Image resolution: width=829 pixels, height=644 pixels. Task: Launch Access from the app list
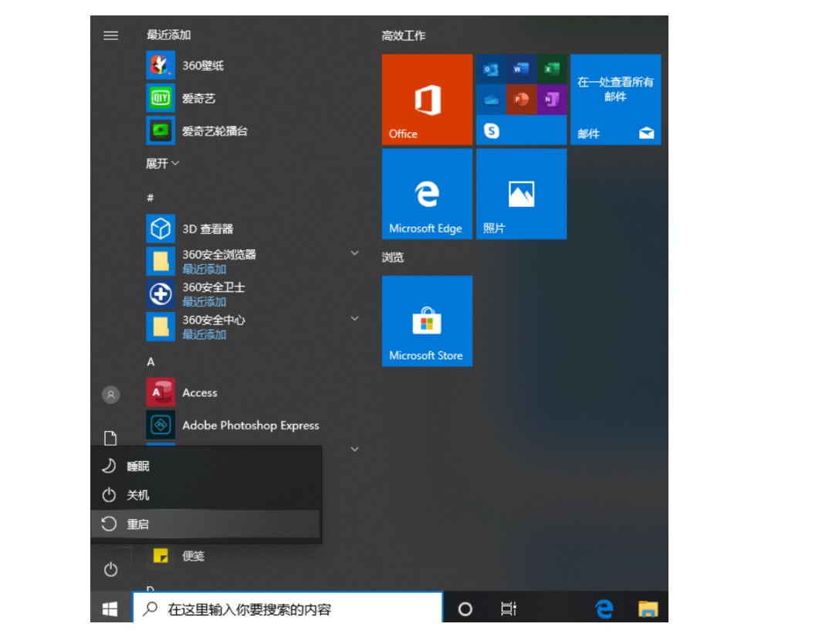(254, 392)
